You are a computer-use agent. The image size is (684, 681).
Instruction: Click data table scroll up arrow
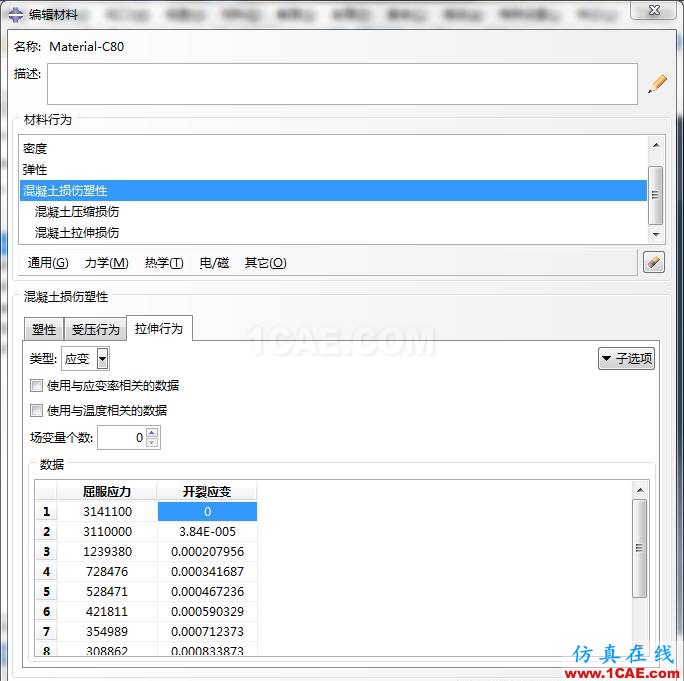tap(640, 490)
